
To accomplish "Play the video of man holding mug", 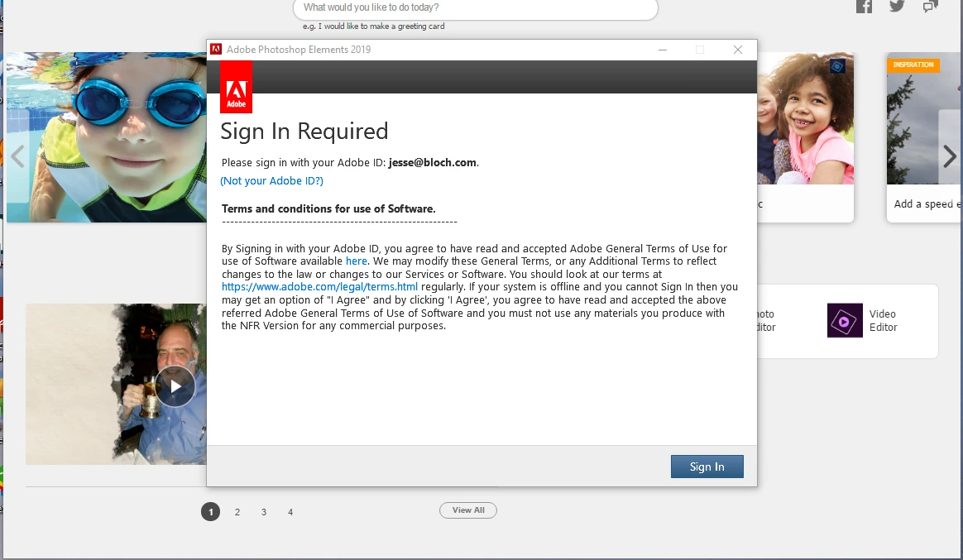I will [x=175, y=386].
